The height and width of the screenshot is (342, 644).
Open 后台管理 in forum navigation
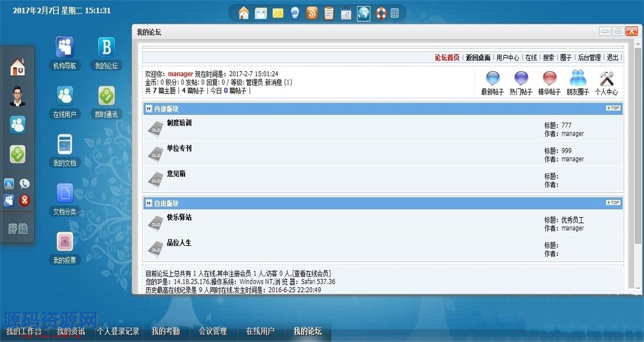(589, 57)
